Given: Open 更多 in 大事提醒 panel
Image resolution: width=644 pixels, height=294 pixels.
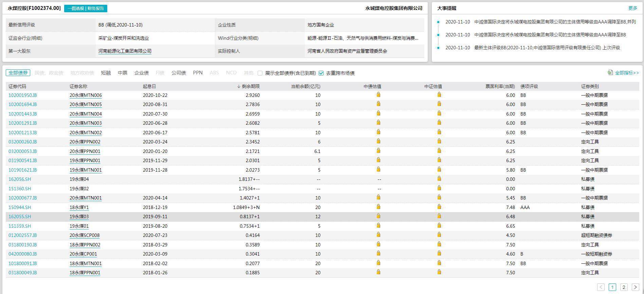Looking at the screenshot, I should 633,8.
